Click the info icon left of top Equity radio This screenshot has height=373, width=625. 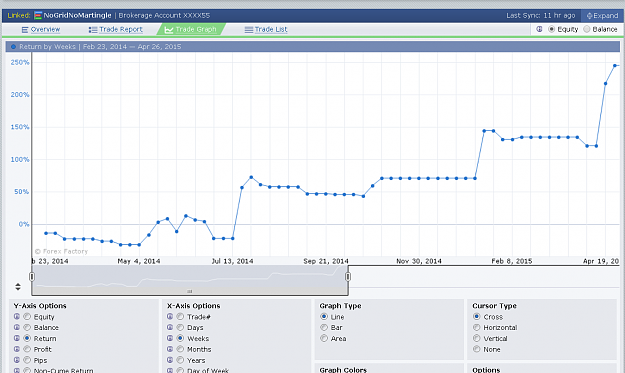539,29
